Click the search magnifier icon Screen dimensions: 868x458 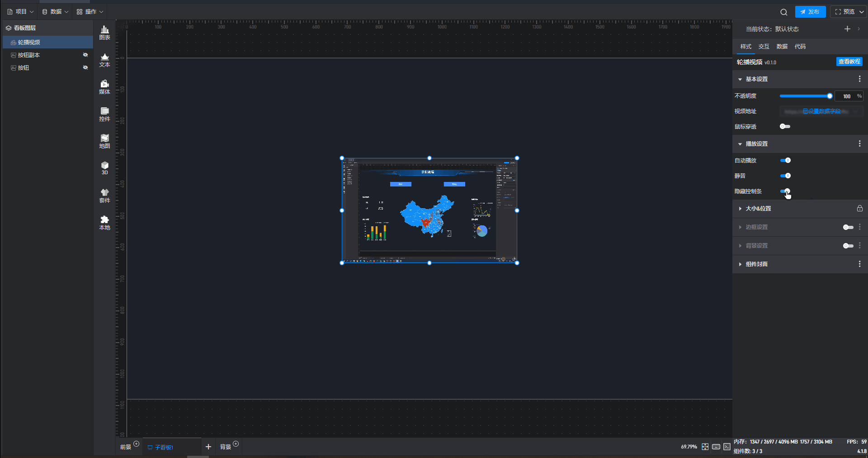tap(783, 12)
